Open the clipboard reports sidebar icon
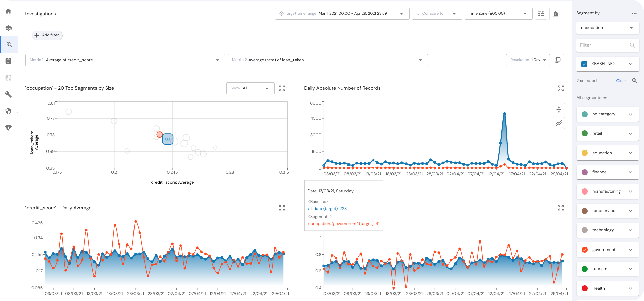644x301 pixels. (x=9, y=61)
